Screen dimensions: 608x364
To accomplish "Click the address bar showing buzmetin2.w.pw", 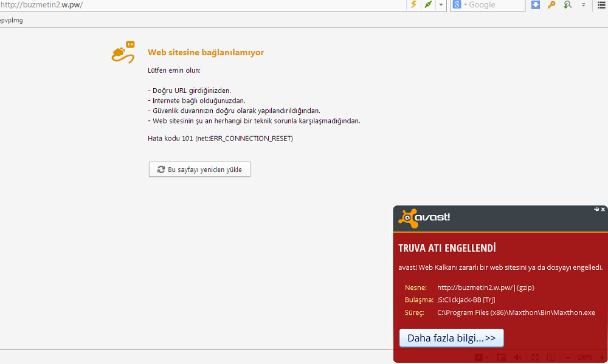I will point(202,5).
